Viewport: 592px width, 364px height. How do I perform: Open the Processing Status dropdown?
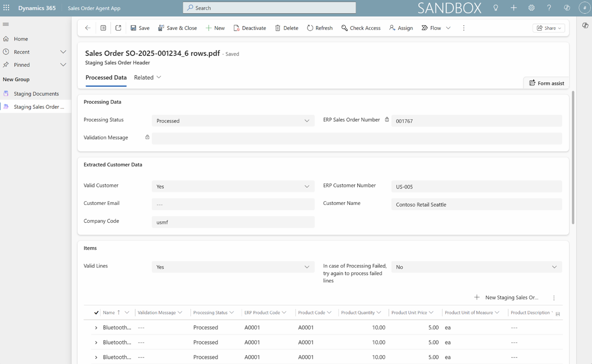233,121
